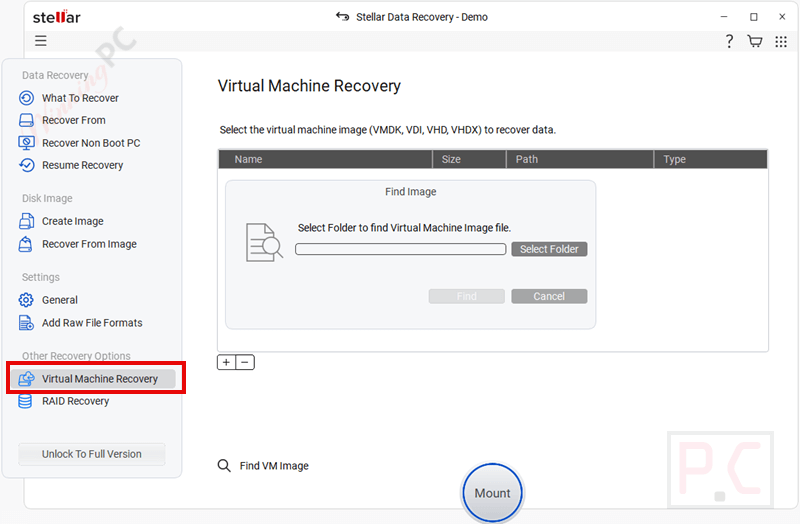
Task: Click Unlock To Full Version button
Action: click(92, 454)
